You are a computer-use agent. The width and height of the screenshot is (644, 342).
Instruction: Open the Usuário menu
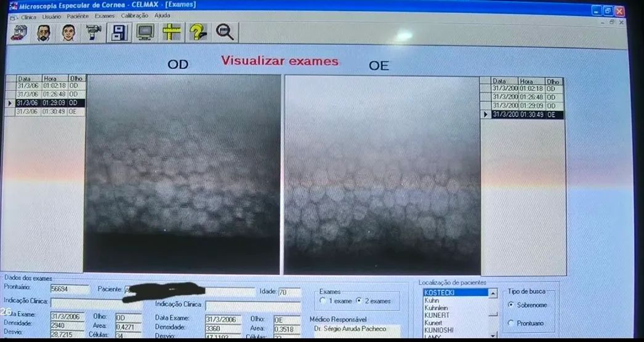[x=51, y=17]
